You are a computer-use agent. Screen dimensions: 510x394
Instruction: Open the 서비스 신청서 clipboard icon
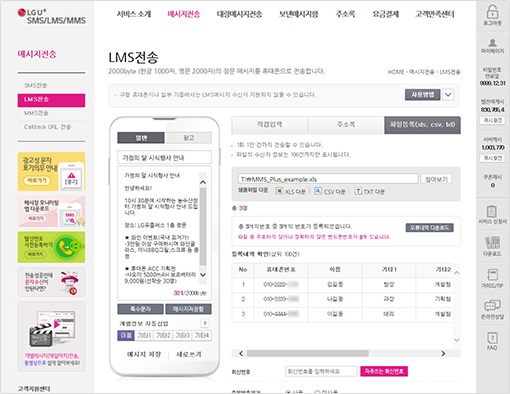(492, 211)
